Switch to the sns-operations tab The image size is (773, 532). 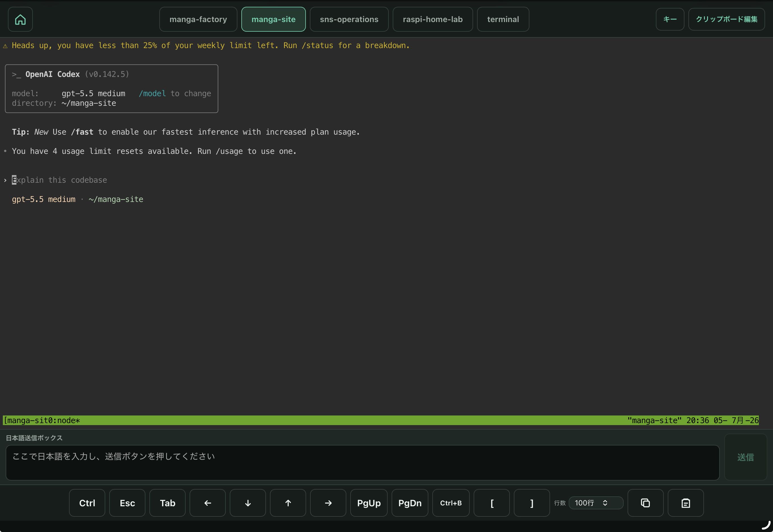tap(349, 19)
